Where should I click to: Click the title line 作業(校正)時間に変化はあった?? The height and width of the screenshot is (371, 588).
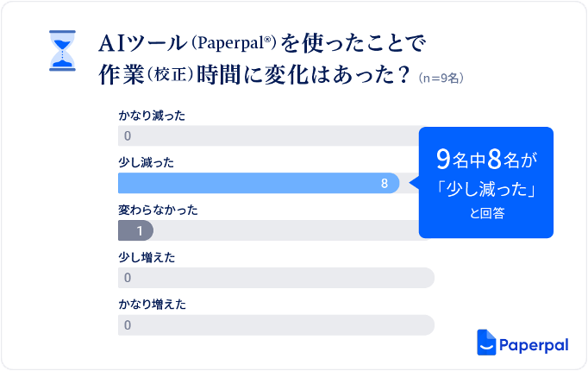pos(253,73)
